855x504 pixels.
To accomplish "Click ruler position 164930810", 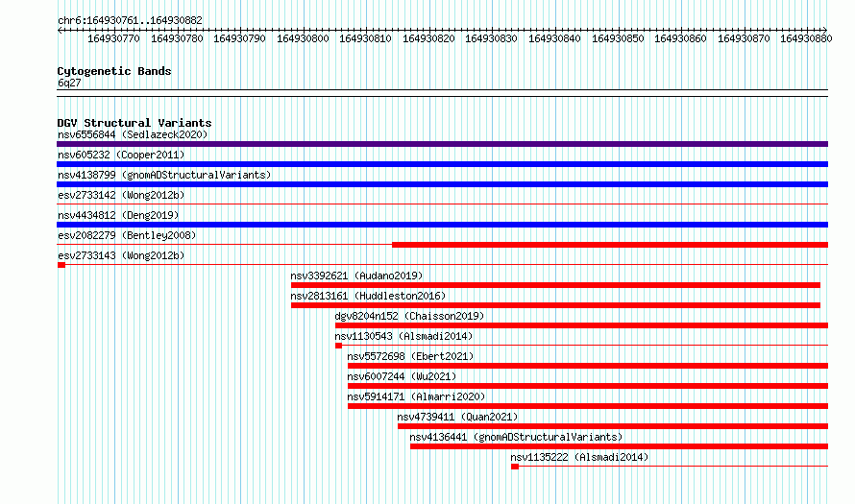I will point(365,38).
